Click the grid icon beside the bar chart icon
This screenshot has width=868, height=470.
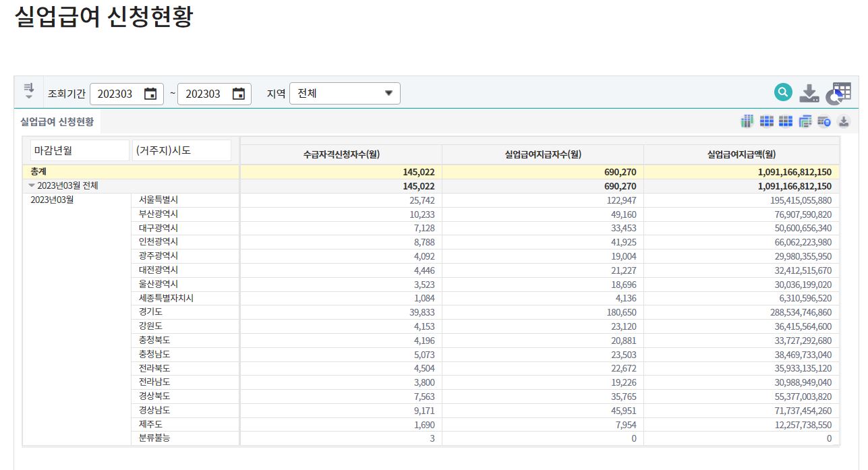coord(766,121)
